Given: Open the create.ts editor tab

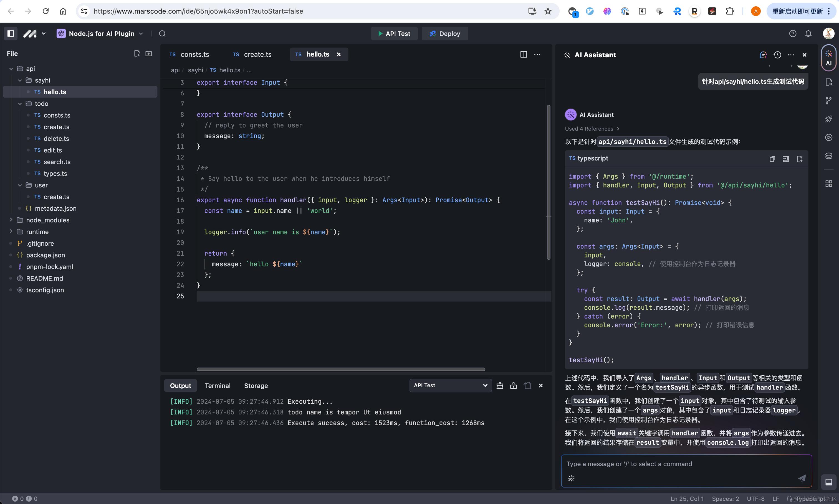Looking at the screenshot, I should (257, 54).
